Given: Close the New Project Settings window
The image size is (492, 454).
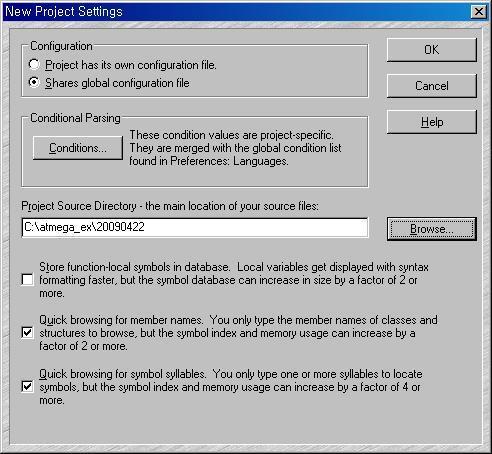Looking at the screenshot, I should click(479, 12).
